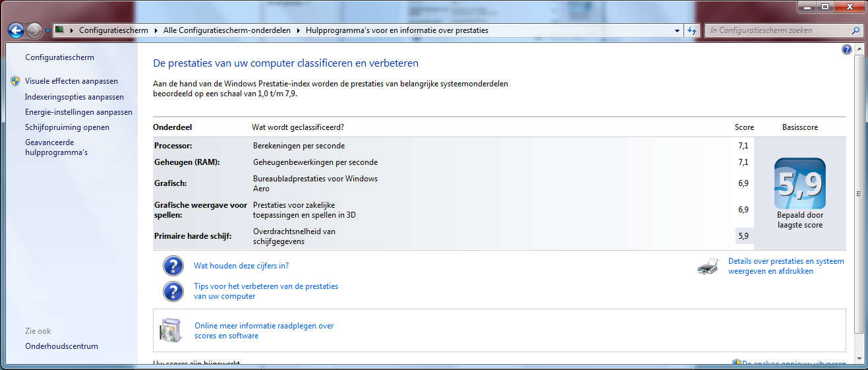This screenshot has height=370, width=868.
Task: Click the Geheugen (RAM) row label
Action: [x=187, y=162]
